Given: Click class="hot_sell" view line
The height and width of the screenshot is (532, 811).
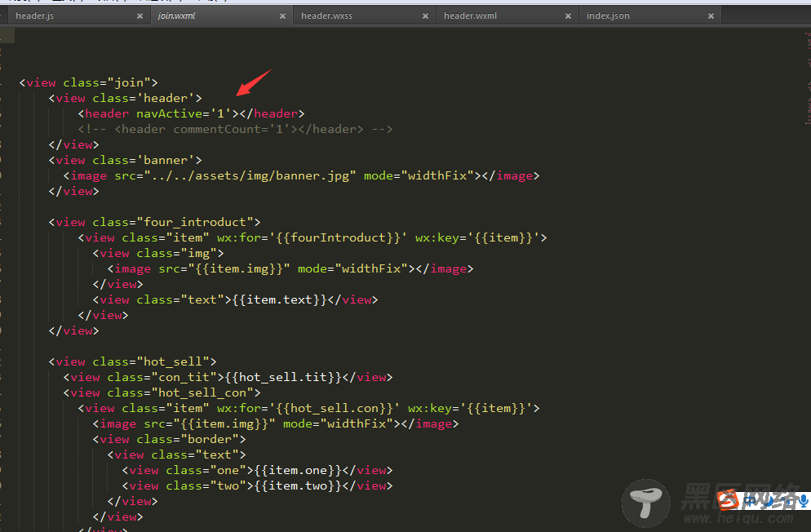Looking at the screenshot, I should pos(132,362).
